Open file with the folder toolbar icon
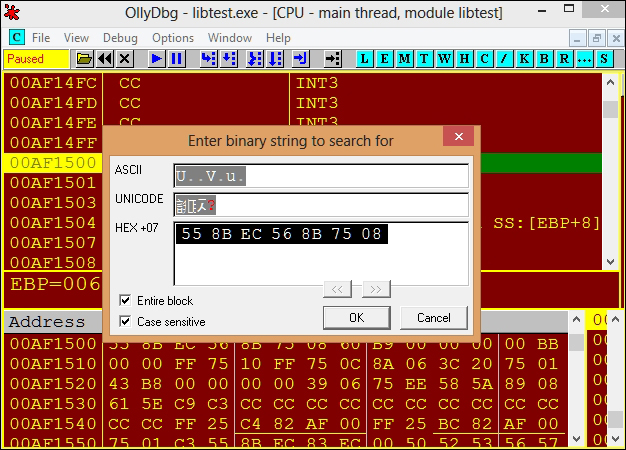 coord(84,59)
